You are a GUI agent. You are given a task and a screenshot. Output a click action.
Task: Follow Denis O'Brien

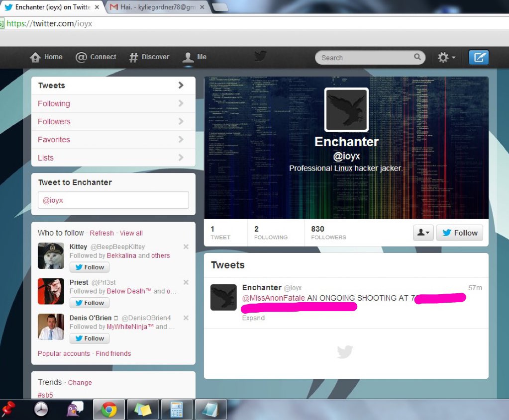(x=89, y=338)
